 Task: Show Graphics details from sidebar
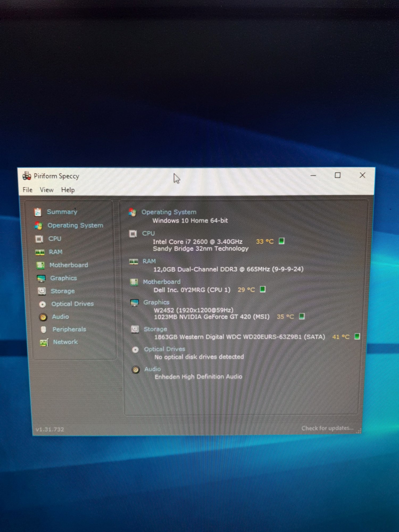pos(64,278)
